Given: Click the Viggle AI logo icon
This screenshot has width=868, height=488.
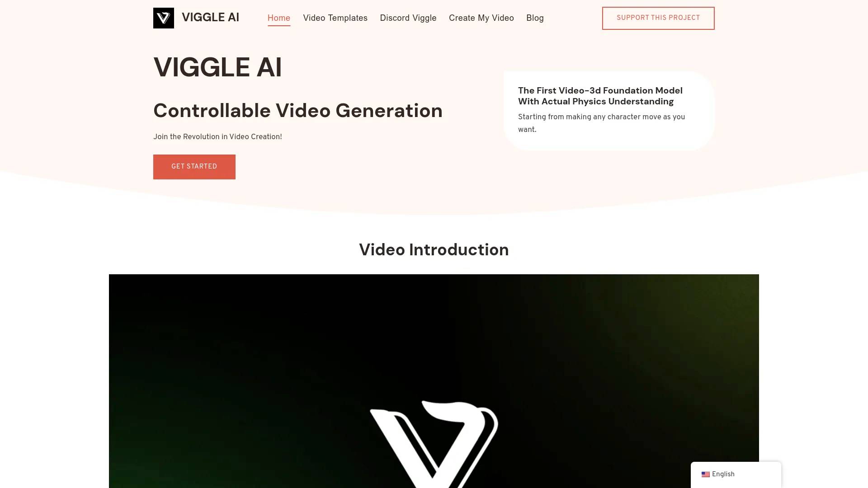Looking at the screenshot, I should [163, 18].
